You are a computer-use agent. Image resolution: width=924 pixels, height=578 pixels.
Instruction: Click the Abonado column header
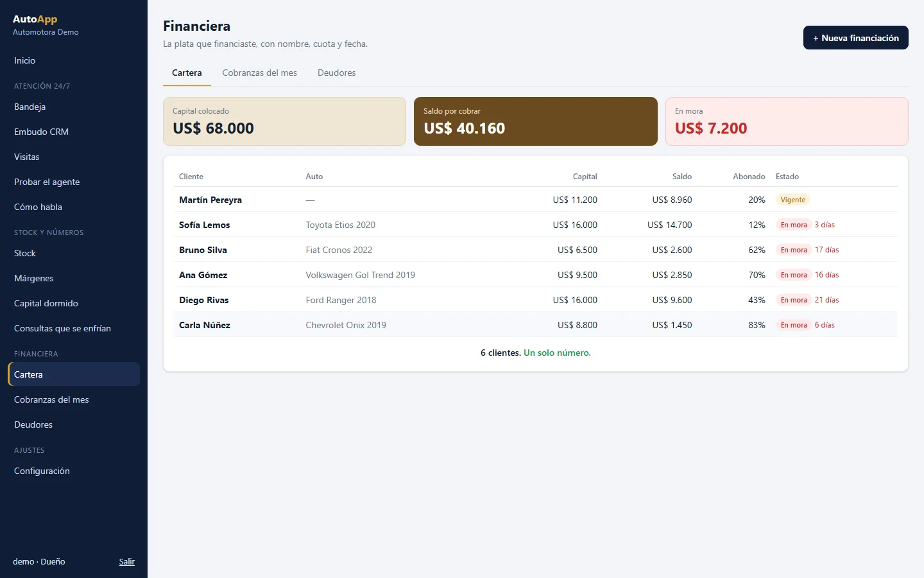[x=749, y=177]
